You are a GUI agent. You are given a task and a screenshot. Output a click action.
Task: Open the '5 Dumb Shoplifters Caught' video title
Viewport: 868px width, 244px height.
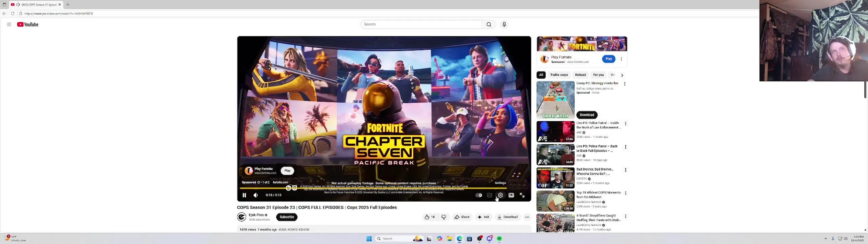coord(598,218)
